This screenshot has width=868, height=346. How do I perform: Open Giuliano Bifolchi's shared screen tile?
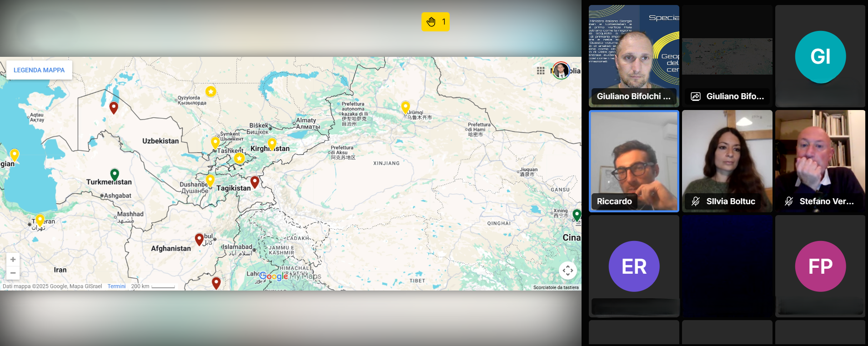[x=727, y=56]
